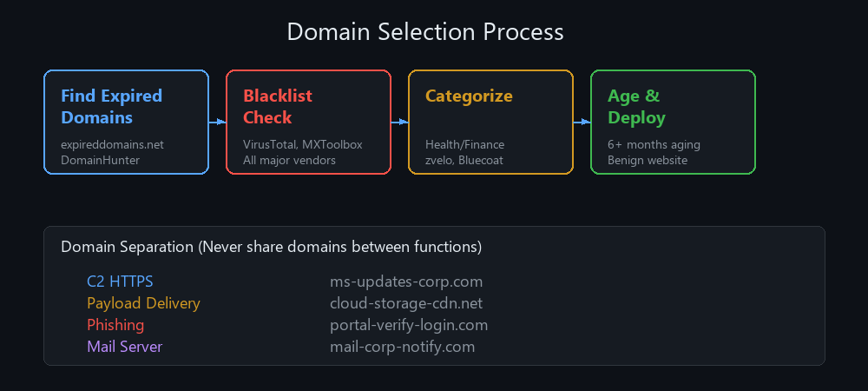The height and width of the screenshot is (391, 868).
Task: Click the arrow between Find Expired Domains and Blacklist Check
Action: tap(217, 123)
